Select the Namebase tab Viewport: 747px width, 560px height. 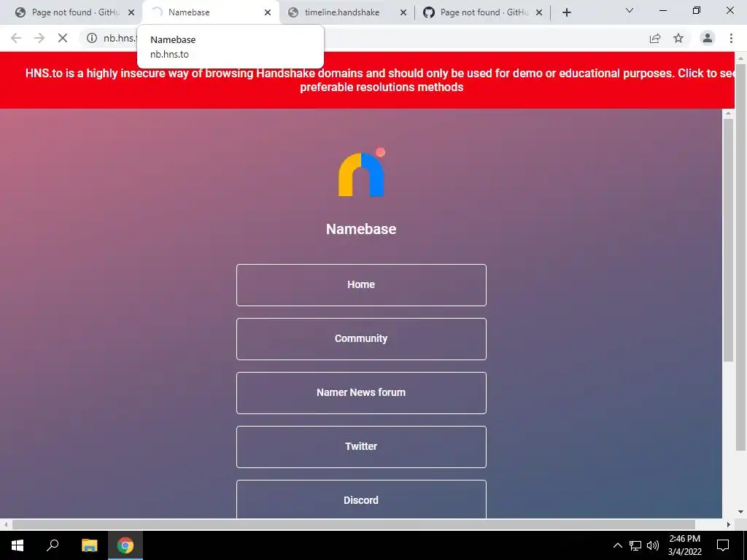coord(209,12)
